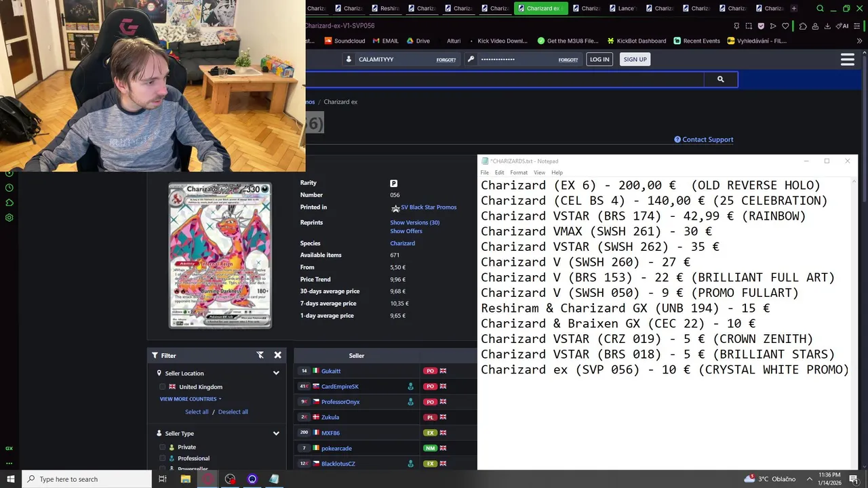Click the Charizard ex card image
This screenshot has height=488, width=868.
tap(220, 256)
